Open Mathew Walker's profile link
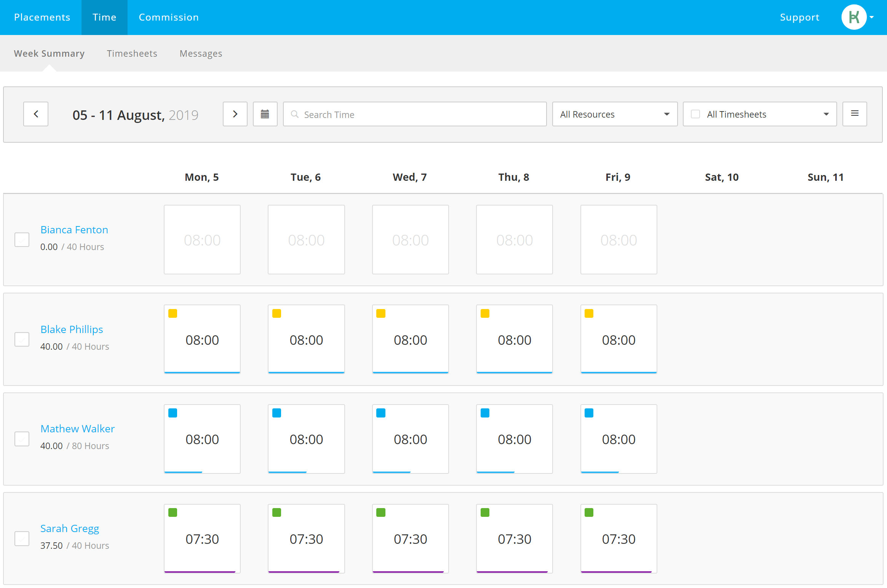887x588 pixels. pyautogui.click(x=77, y=429)
